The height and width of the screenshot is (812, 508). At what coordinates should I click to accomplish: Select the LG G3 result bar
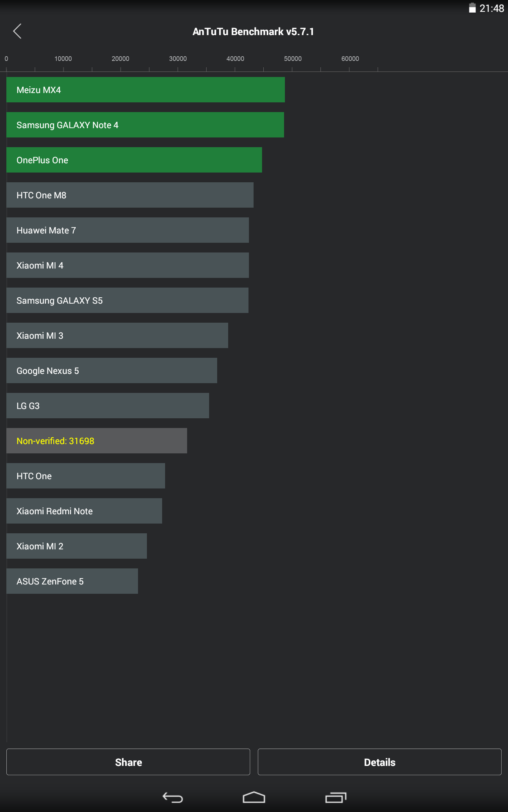coord(107,406)
